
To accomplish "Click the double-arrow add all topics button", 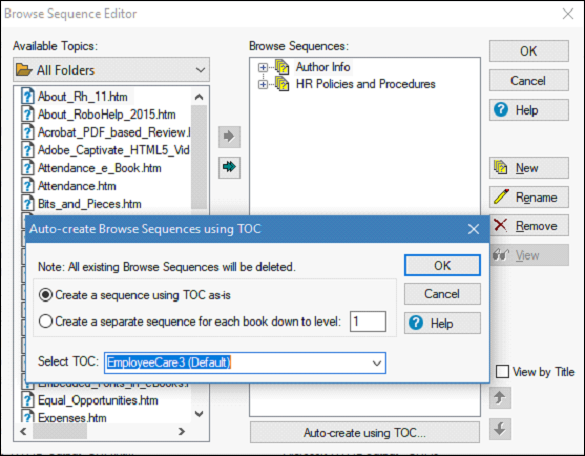I will 229,167.
